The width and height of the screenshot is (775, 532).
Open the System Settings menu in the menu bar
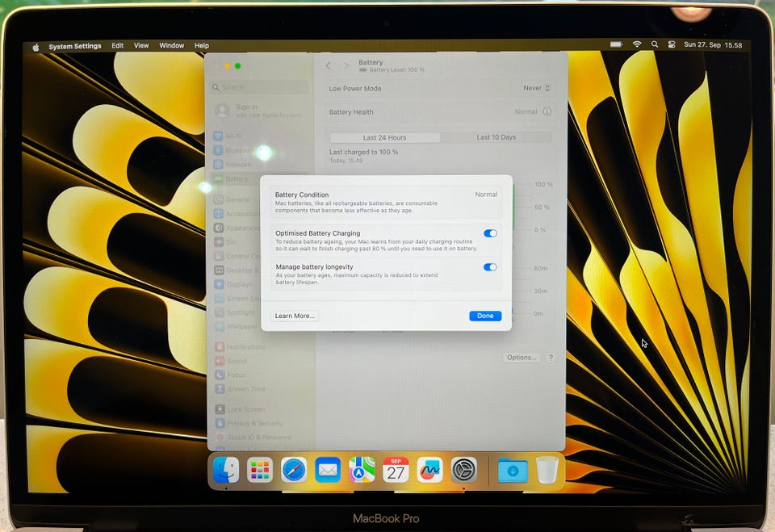click(x=75, y=46)
